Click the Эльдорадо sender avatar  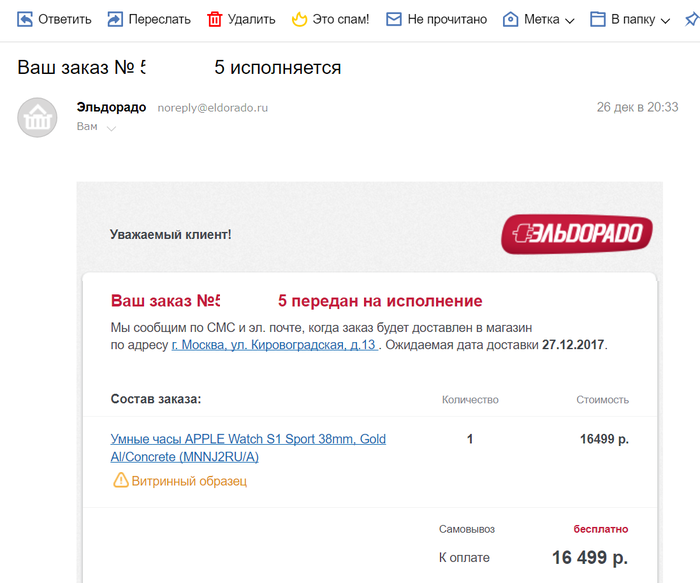click(37, 117)
